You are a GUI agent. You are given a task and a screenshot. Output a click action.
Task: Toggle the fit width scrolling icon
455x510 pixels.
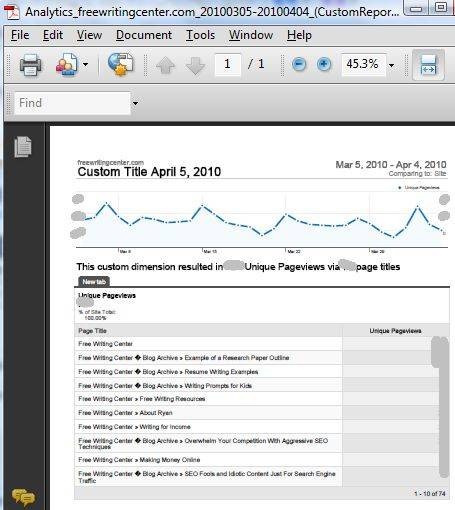coord(428,65)
